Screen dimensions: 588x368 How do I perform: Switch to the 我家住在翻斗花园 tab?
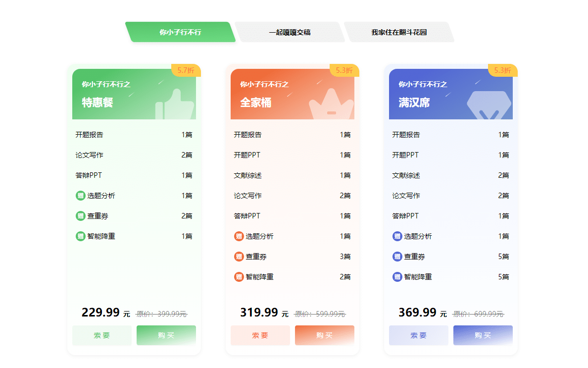(x=400, y=32)
